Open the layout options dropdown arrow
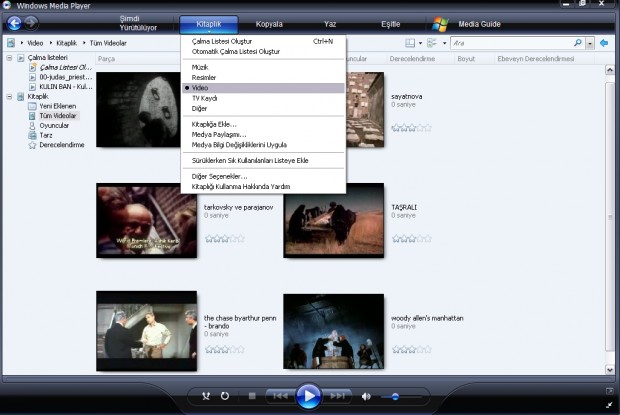 [420, 43]
